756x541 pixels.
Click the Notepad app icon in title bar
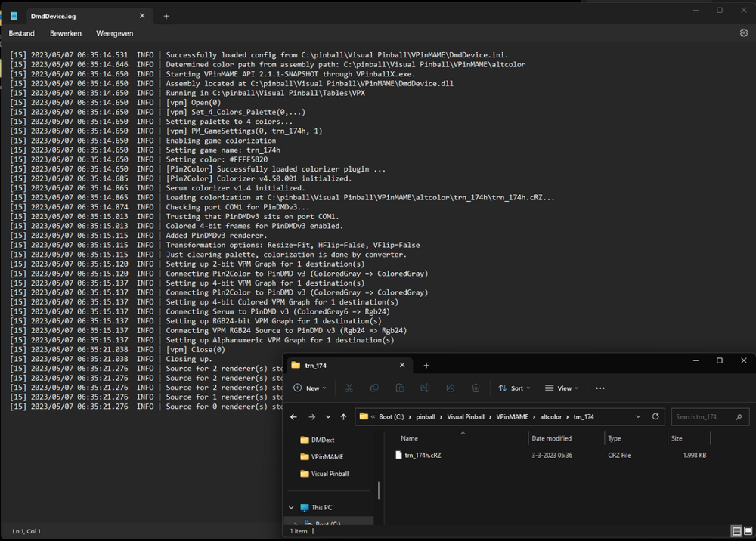[x=14, y=16]
